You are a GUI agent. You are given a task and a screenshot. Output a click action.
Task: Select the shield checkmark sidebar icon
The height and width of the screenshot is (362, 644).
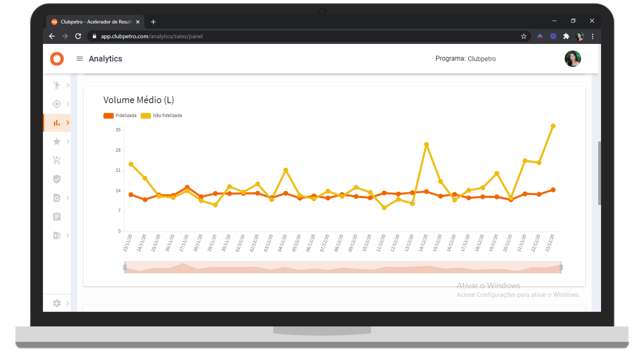coord(57,179)
